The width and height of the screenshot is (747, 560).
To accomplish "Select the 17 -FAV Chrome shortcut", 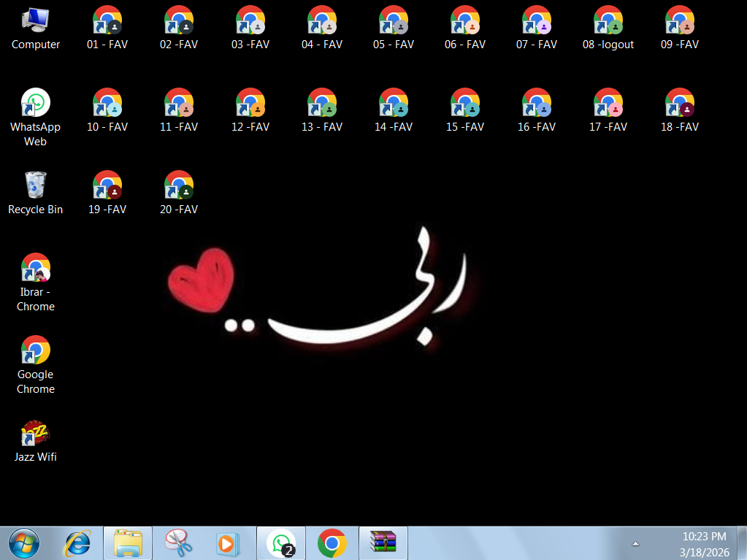I will [x=608, y=111].
